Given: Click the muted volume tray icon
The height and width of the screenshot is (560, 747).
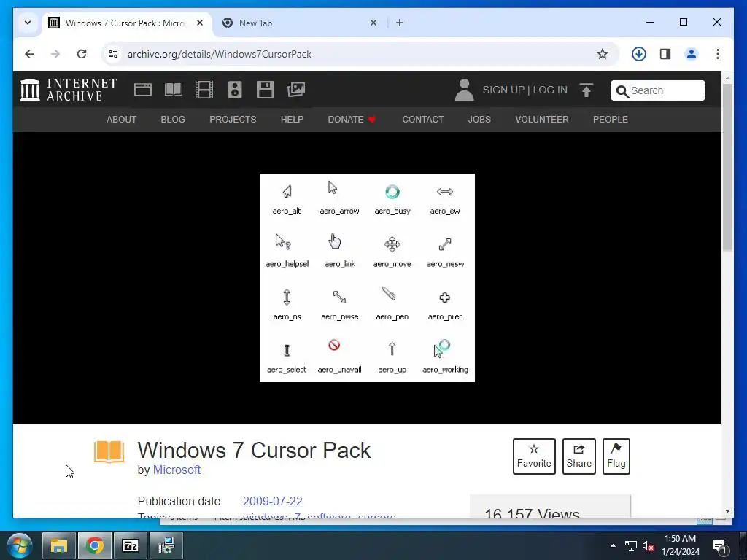Looking at the screenshot, I should tap(648, 545).
